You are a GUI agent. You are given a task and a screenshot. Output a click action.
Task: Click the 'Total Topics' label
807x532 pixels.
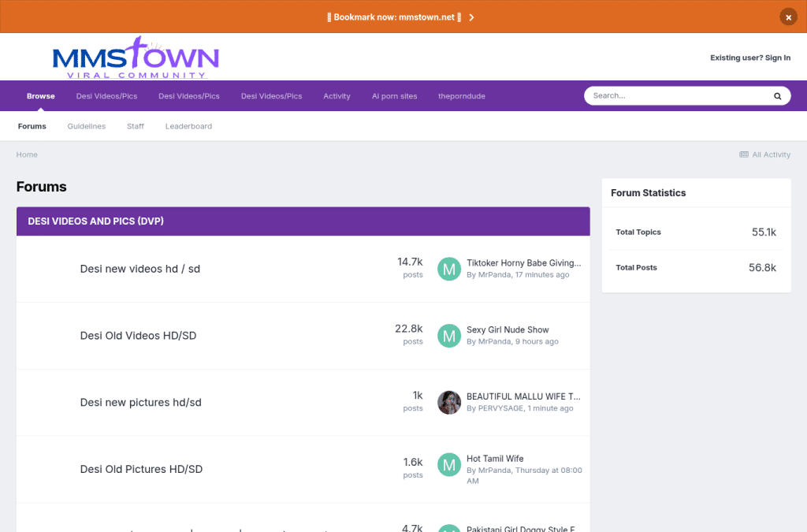click(638, 232)
